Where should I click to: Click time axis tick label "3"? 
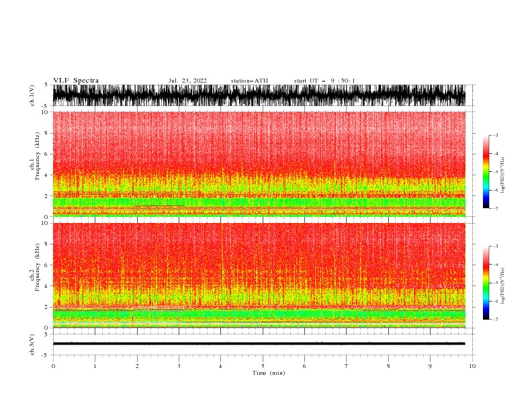point(179,366)
